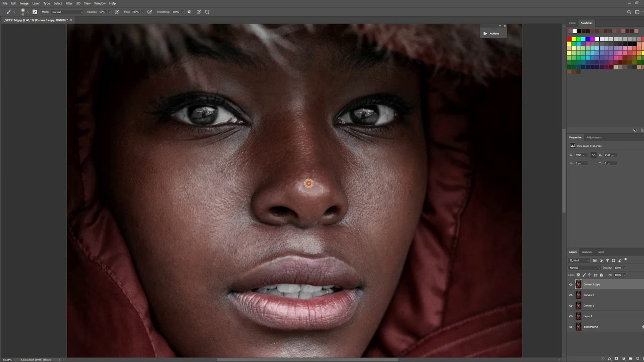This screenshot has width=644, height=362.
Task: Select the Properties tab
Action: (575, 137)
